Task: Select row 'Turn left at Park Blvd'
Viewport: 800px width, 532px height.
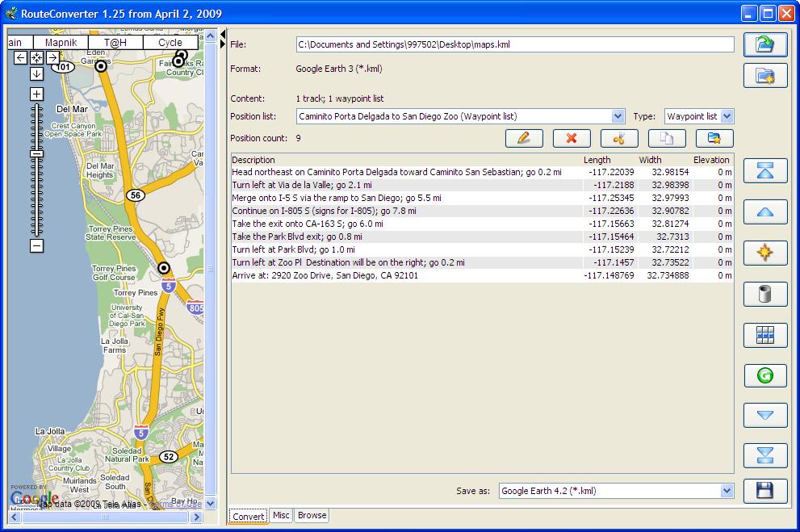Action: [x=482, y=249]
